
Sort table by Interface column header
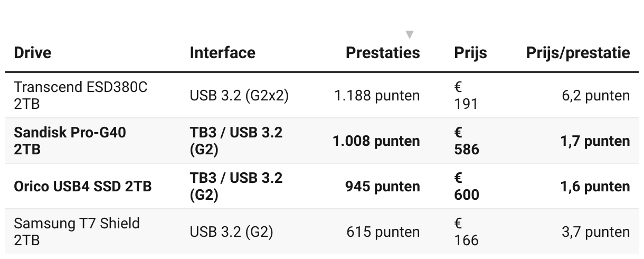tap(222, 53)
